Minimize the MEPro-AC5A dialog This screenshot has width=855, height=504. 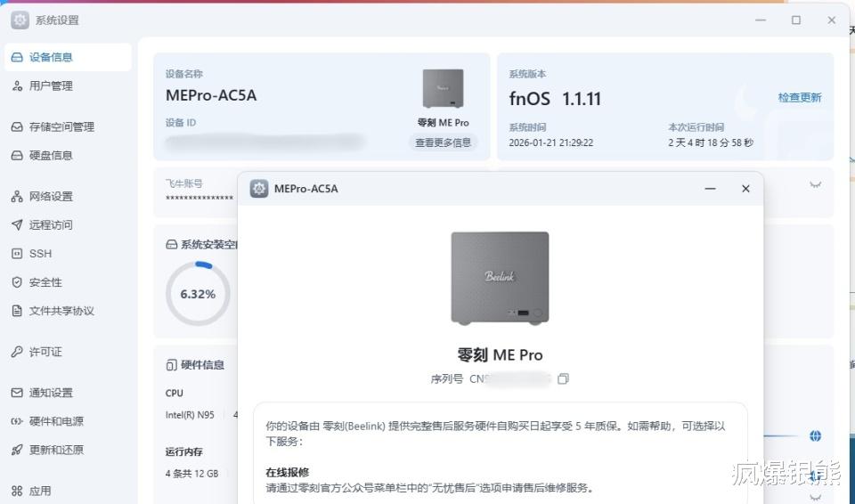pyautogui.click(x=710, y=189)
